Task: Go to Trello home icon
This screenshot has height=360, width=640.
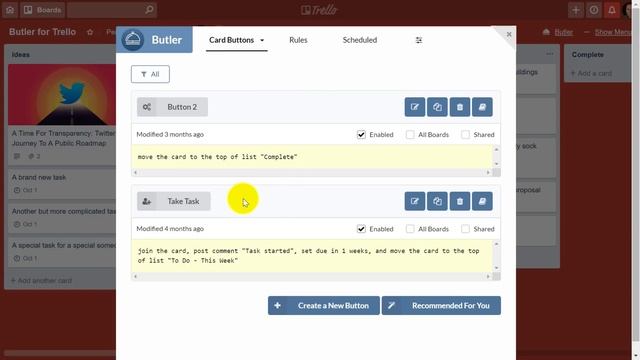Action: [10, 10]
